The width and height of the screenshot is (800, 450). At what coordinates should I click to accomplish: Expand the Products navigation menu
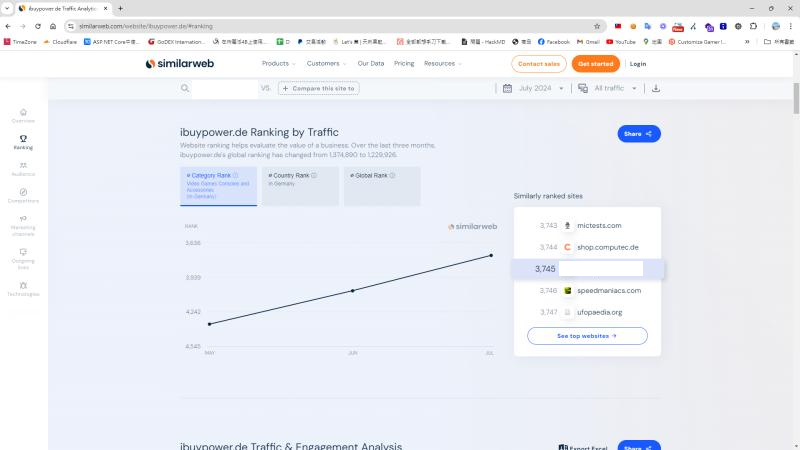click(x=278, y=63)
